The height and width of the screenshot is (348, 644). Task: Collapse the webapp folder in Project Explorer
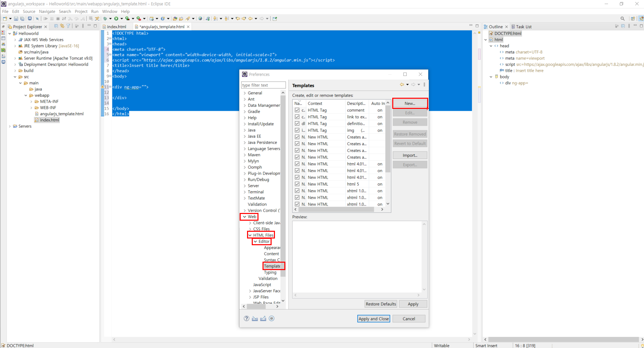26,95
